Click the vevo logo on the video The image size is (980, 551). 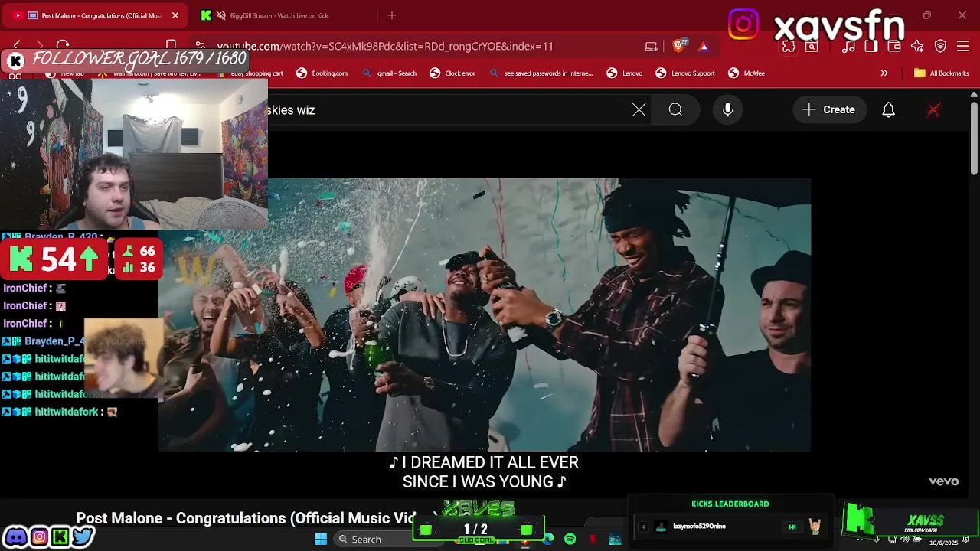[943, 481]
